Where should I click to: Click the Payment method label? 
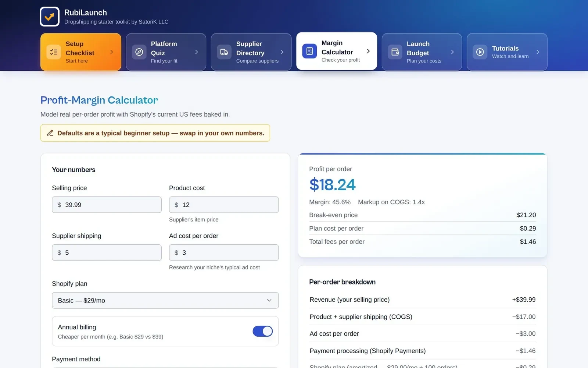[x=76, y=359]
